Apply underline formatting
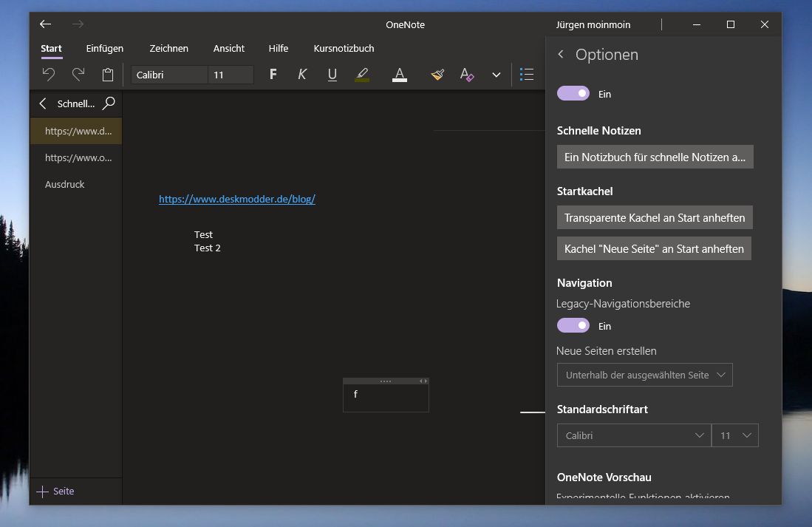812x527 pixels. [332, 75]
